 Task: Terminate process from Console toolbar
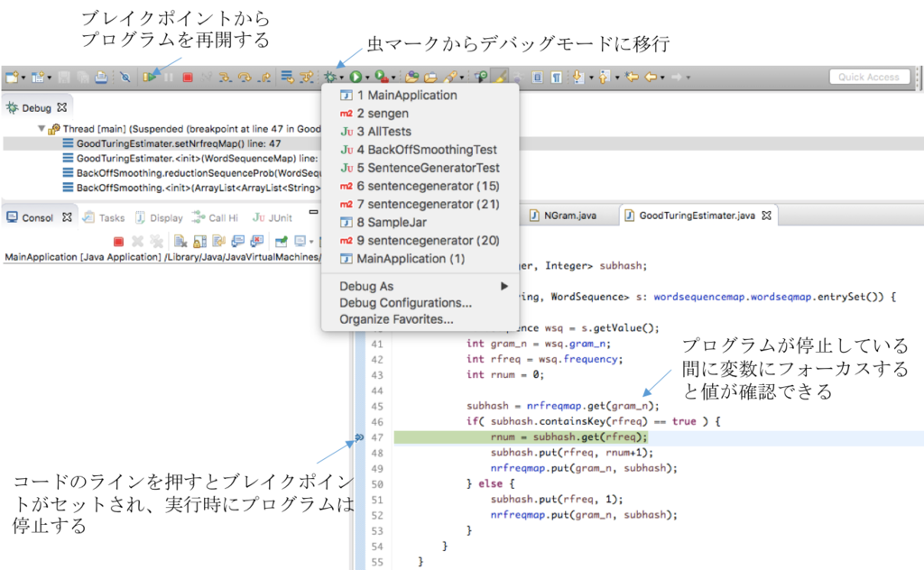pyautogui.click(x=118, y=242)
